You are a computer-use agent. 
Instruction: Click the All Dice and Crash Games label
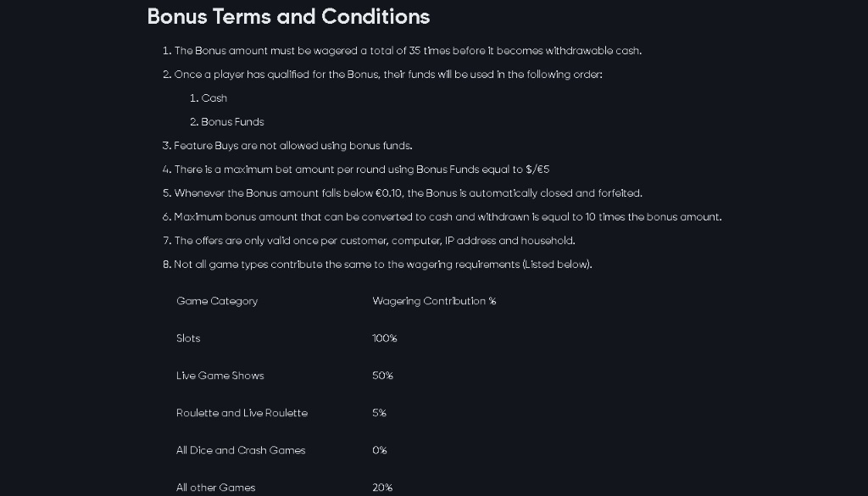tap(241, 450)
